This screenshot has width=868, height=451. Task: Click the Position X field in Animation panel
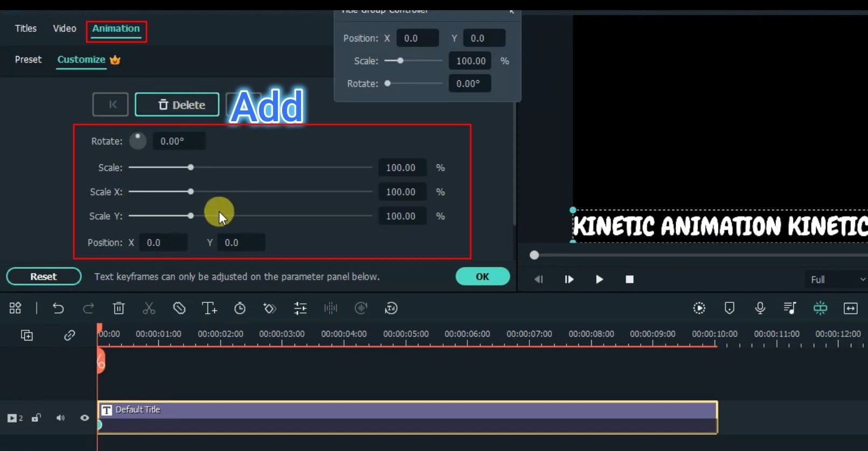(163, 242)
